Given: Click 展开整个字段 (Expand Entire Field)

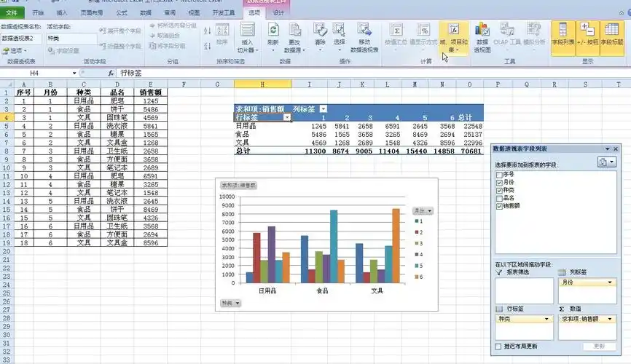Looking at the screenshot, I should tap(120, 31).
